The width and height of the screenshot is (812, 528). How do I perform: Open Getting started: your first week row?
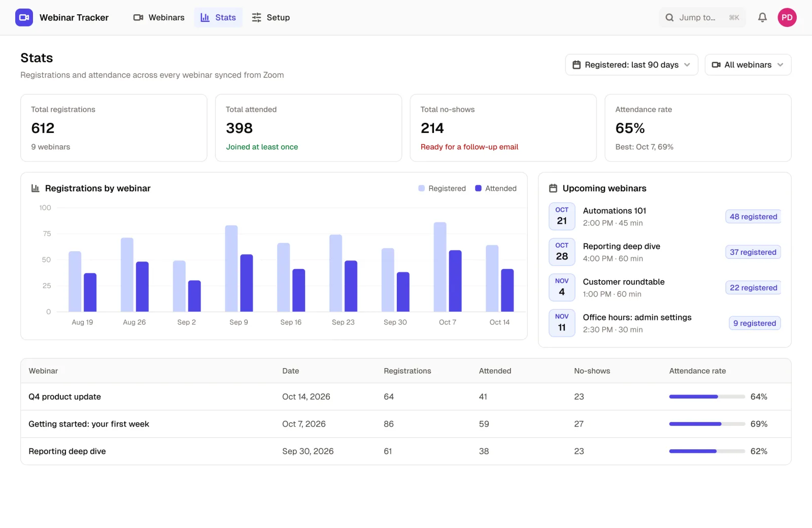[406, 424]
